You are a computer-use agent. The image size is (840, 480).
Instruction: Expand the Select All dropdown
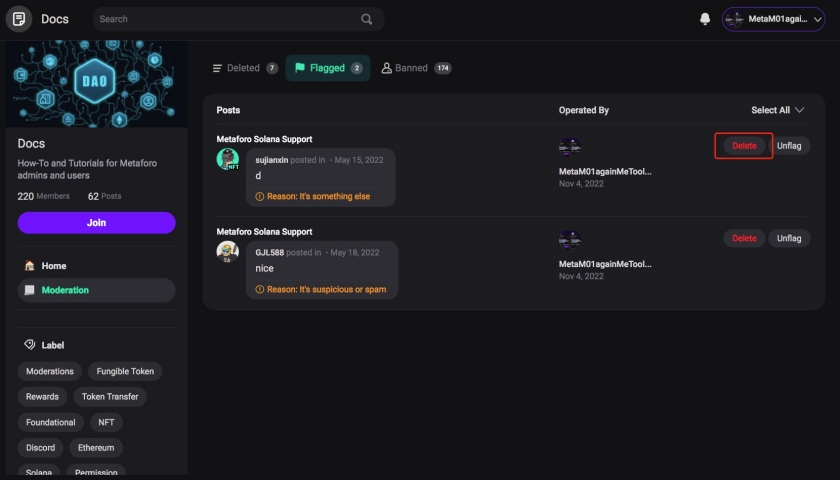point(777,110)
